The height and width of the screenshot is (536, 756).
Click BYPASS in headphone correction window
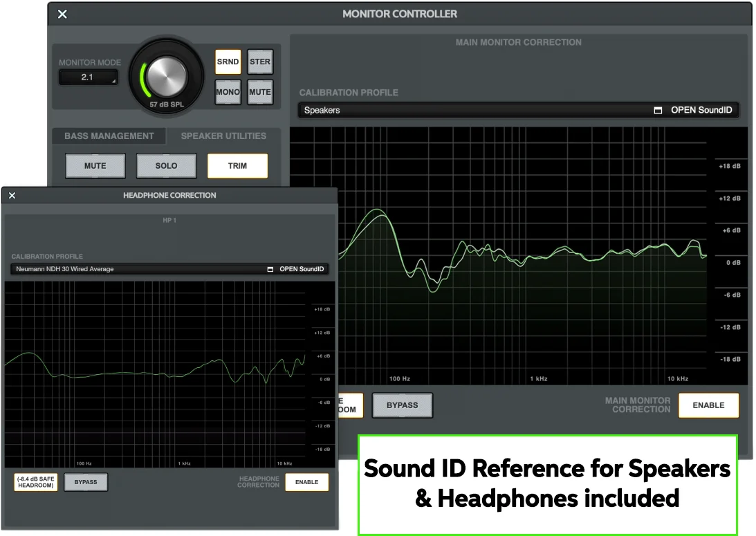pyautogui.click(x=86, y=482)
